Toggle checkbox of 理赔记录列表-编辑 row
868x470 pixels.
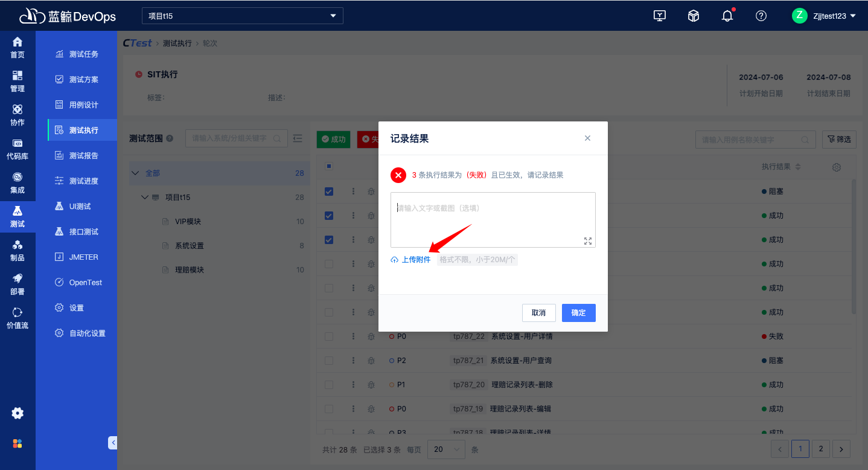(x=329, y=409)
